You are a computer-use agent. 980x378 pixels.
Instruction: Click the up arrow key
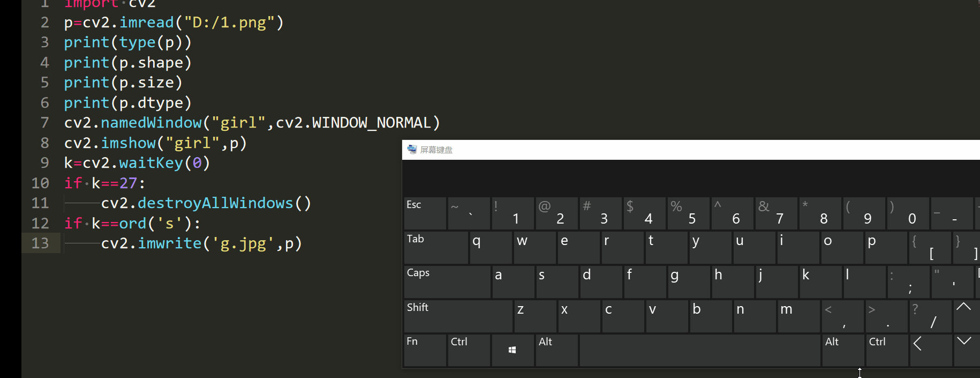click(x=964, y=315)
